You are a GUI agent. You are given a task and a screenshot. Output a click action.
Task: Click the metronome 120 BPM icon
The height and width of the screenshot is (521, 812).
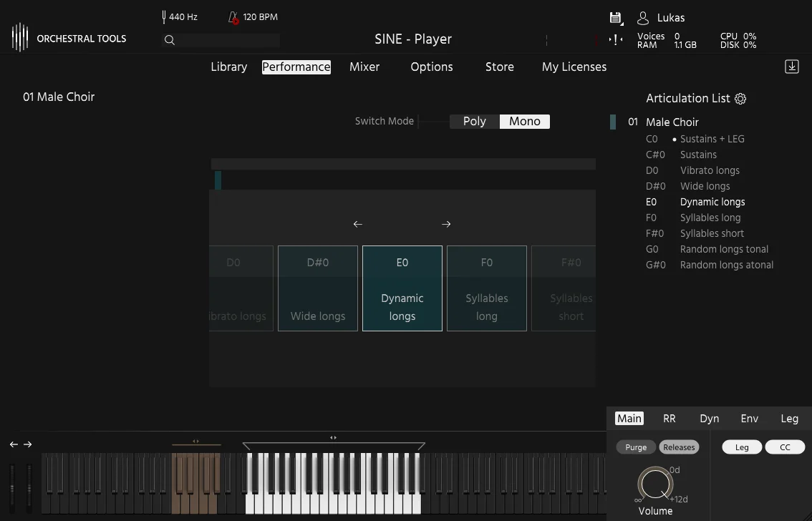(x=233, y=18)
